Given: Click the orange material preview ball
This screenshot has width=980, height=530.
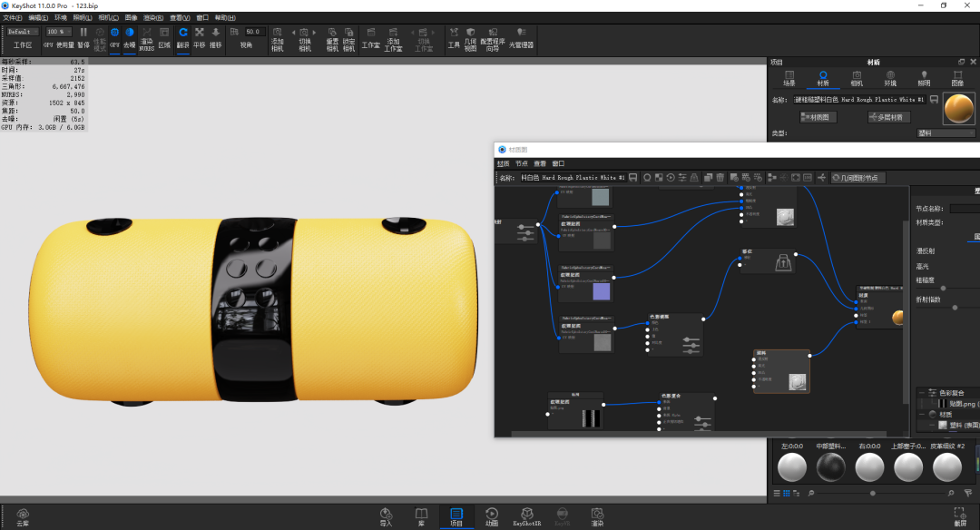Looking at the screenshot, I should pyautogui.click(x=958, y=109).
